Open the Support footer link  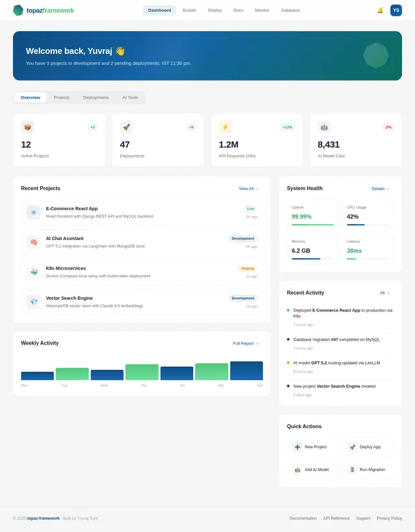[x=362, y=518]
